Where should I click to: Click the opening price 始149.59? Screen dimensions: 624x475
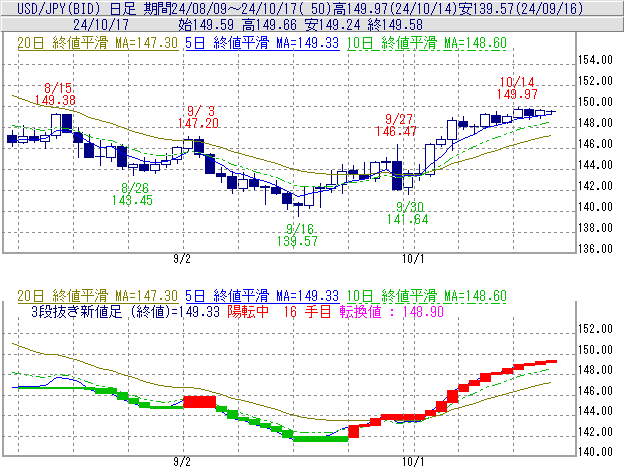[x=206, y=25]
